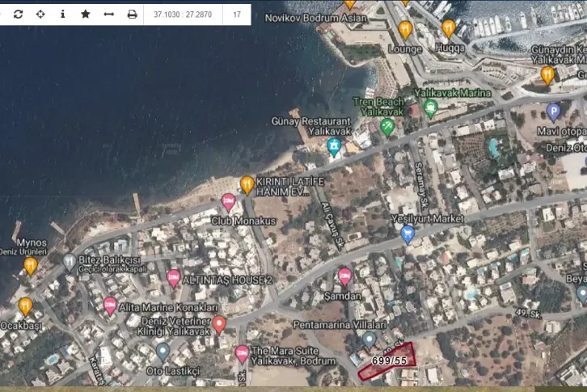Click the Pentamarina Villaları location pin
This screenshot has height=392, width=587.
[370, 341]
